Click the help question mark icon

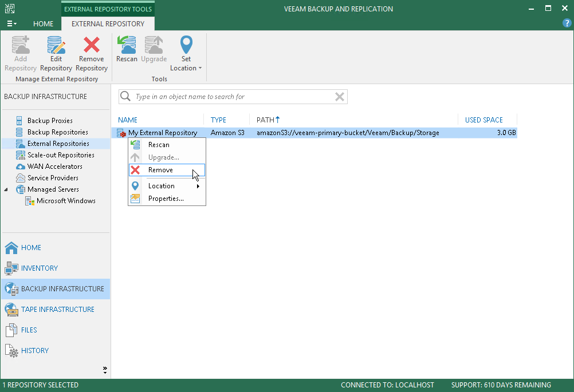click(567, 23)
